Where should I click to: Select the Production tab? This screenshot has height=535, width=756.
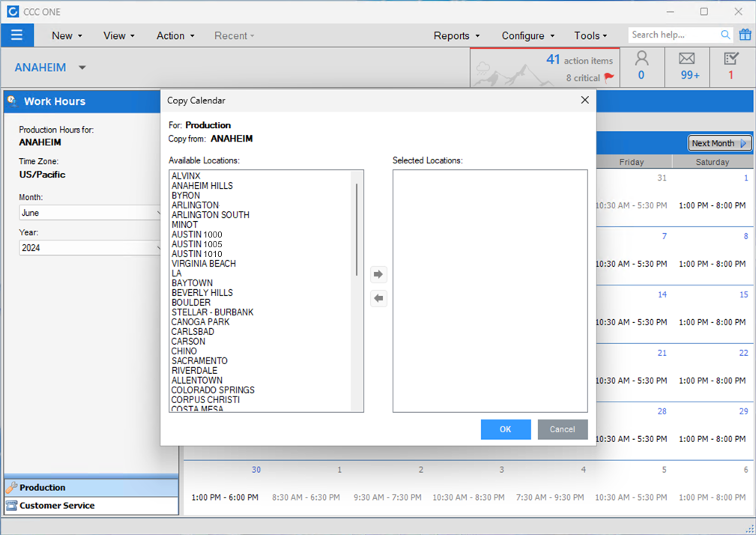[91, 487]
